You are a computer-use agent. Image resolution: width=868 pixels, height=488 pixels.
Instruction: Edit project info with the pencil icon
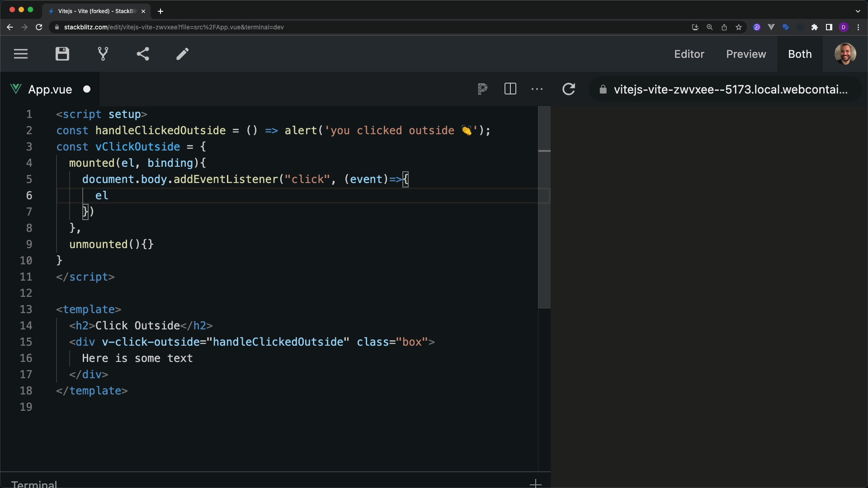click(x=183, y=54)
